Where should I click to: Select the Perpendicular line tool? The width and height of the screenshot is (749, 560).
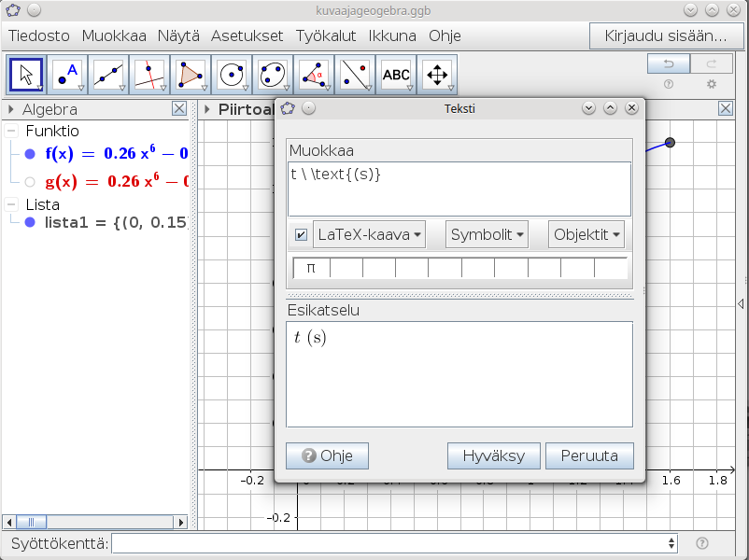click(149, 75)
